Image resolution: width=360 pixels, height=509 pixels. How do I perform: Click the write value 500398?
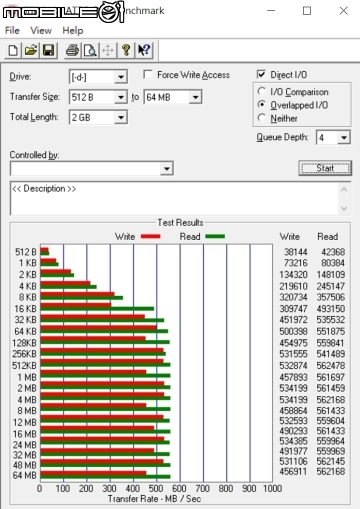pos(294,331)
